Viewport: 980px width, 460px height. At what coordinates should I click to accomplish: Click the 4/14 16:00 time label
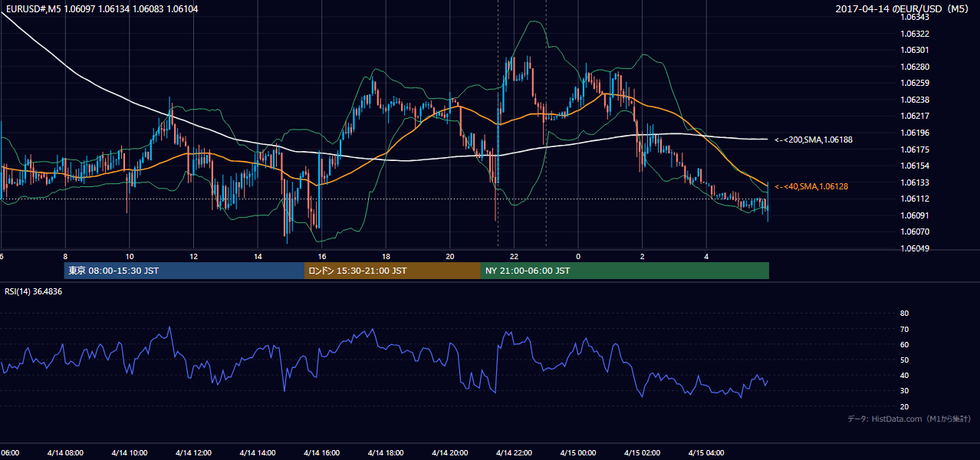click(x=321, y=452)
